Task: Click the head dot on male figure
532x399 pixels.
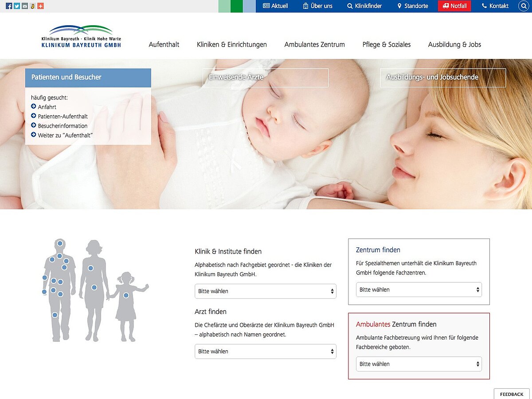Action: point(60,243)
